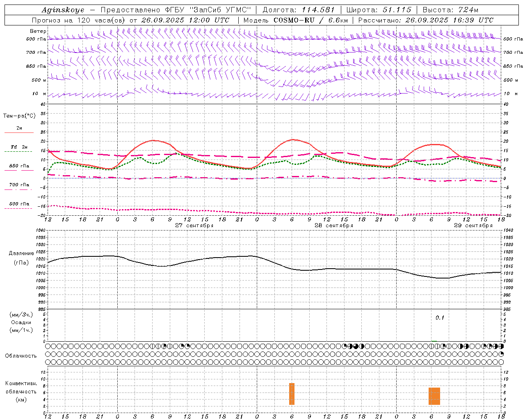Click the 'Td 2м' dew point legend entry
The height and width of the screenshot is (420, 525).
pos(19,147)
